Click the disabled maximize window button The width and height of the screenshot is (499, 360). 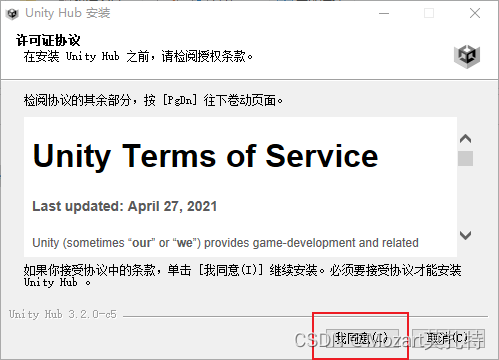coord(429,13)
